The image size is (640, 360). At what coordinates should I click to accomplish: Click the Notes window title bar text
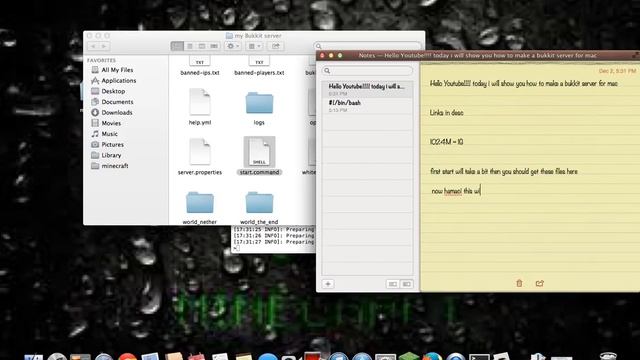[478, 56]
